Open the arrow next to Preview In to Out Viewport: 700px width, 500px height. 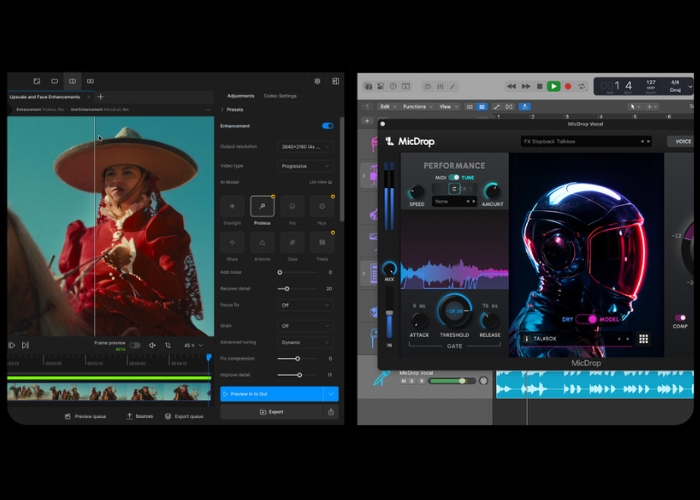click(331, 394)
